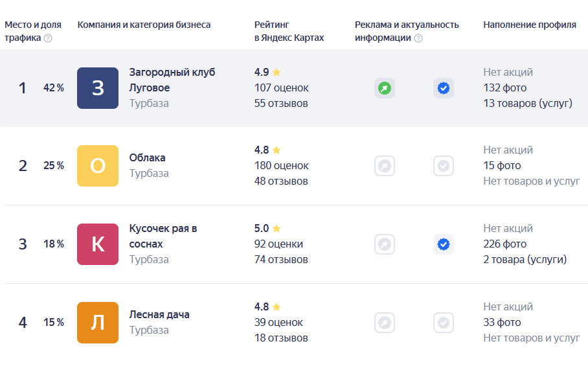Click the grey verification badge for Лесная дача

pyautogui.click(x=444, y=323)
